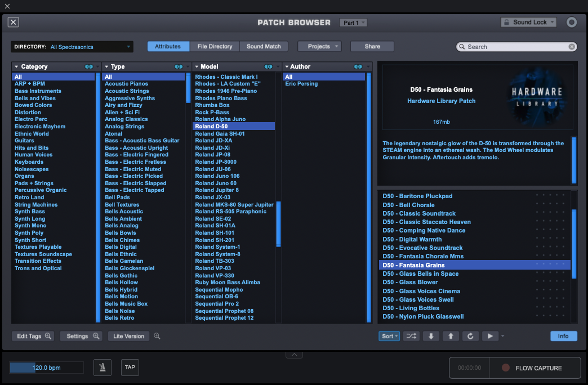This screenshot has height=385, width=588.
Task: Open the Author column header dropdown triangle
Action: point(287,66)
